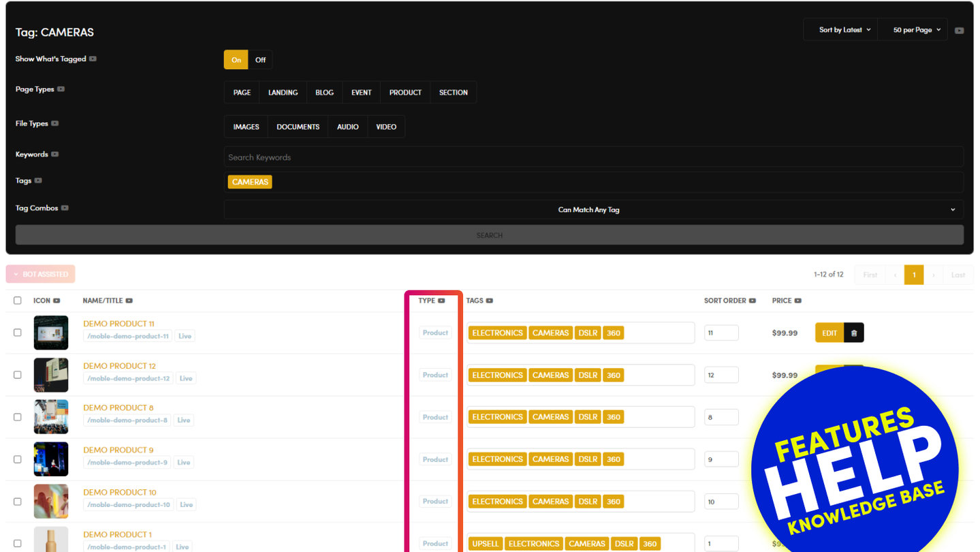Select the IMAGES file type filter

pos(246,127)
